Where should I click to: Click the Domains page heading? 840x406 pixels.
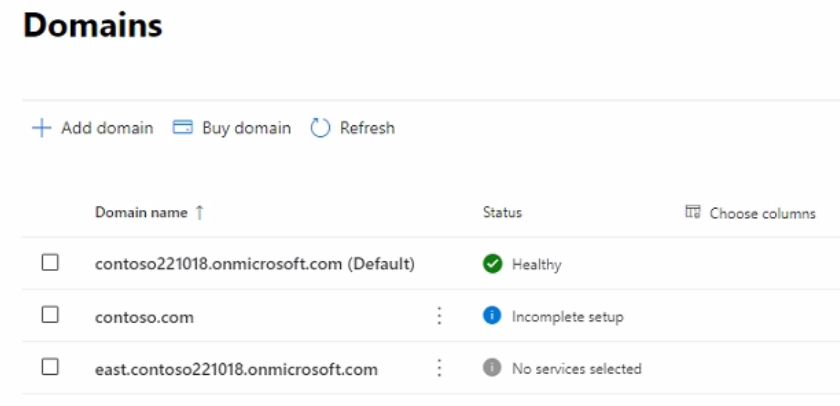pyautogui.click(x=93, y=25)
